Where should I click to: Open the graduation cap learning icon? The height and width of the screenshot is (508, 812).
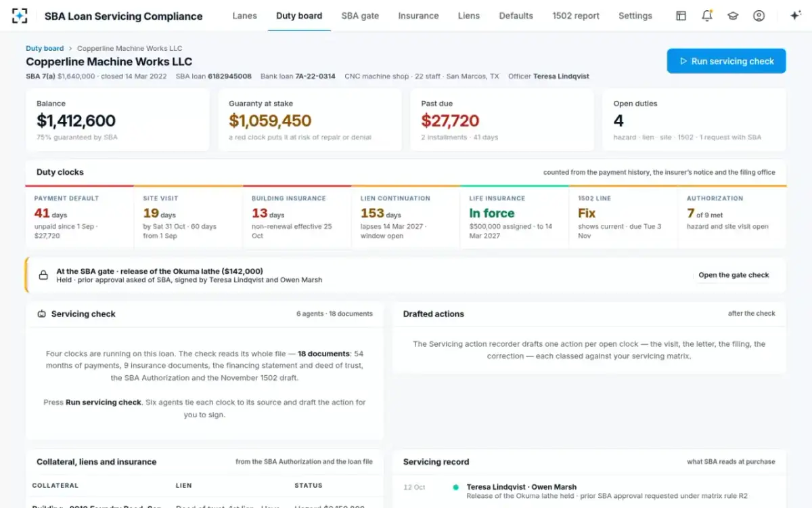click(x=733, y=16)
